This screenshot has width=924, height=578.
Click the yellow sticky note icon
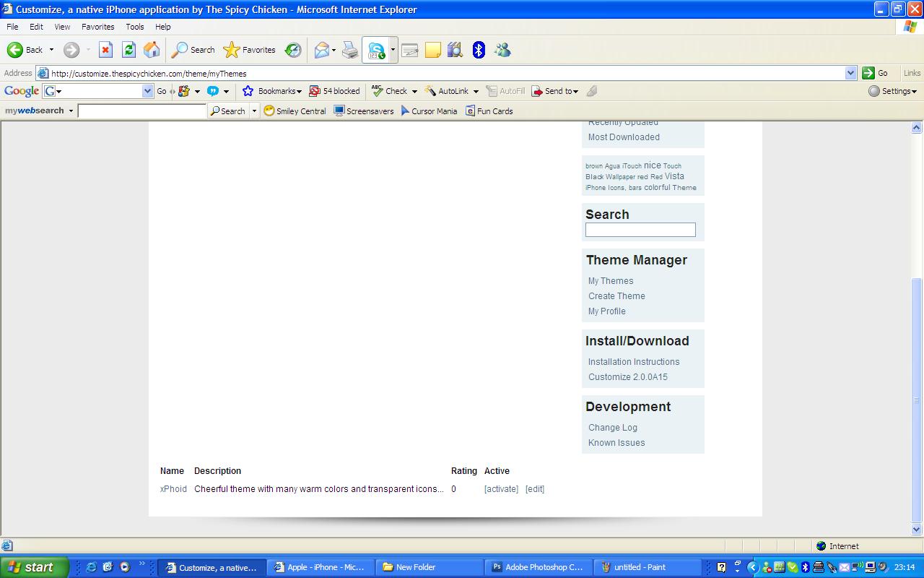pos(433,50)
